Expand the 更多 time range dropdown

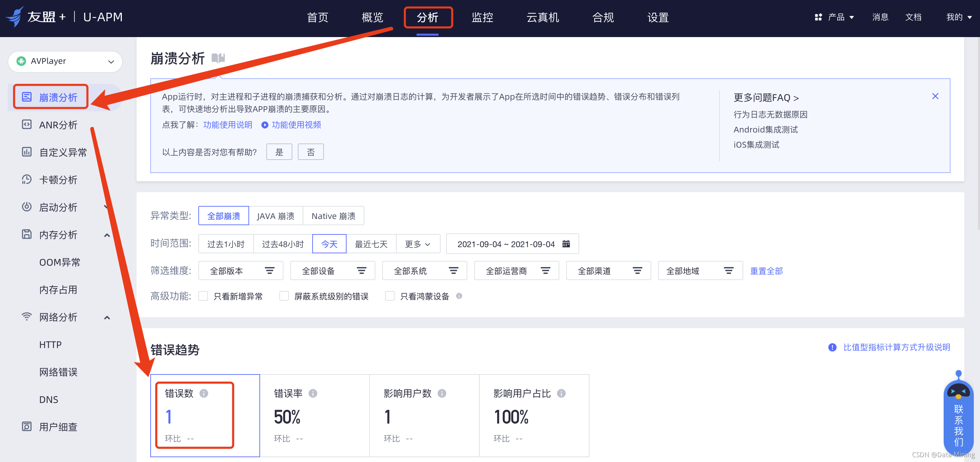(417, 244)
